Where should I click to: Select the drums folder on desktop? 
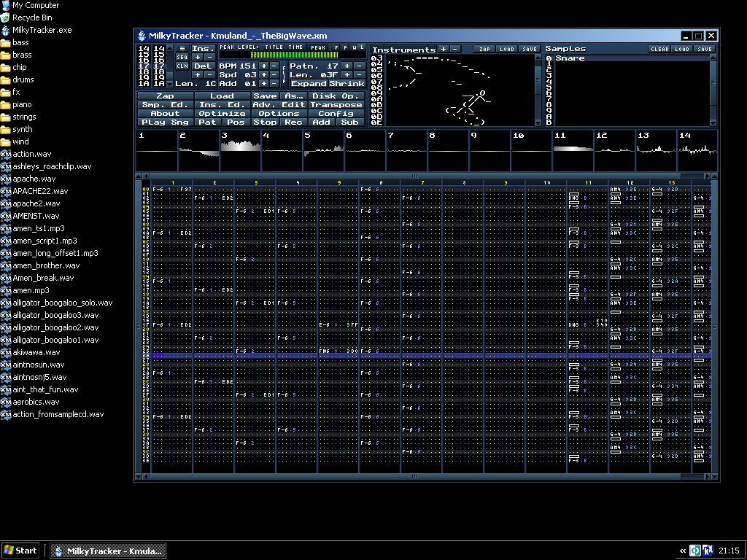point(18,79)
